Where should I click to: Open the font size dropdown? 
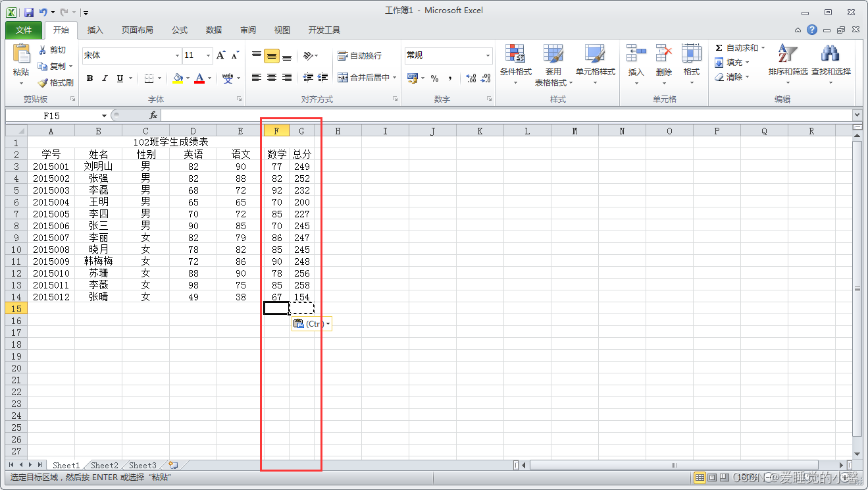point(209,55)
